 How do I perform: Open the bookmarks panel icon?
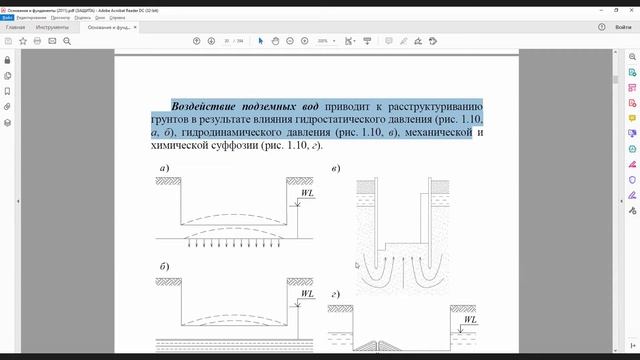click(x=7, y=91)
